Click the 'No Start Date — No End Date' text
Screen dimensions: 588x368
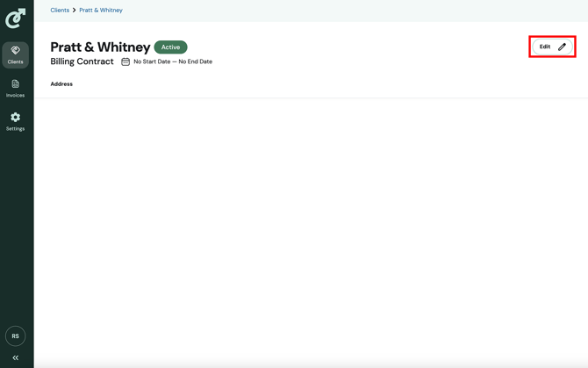click(x=173, y=61)
